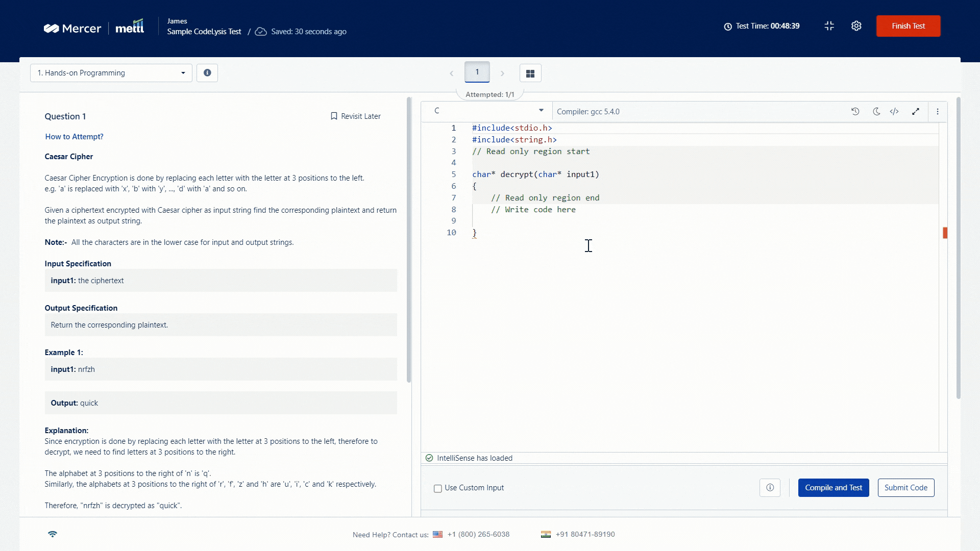Click the Mercer Mettl logo
The width and height of the screenshot is (980, 551).
pos(94,27)
